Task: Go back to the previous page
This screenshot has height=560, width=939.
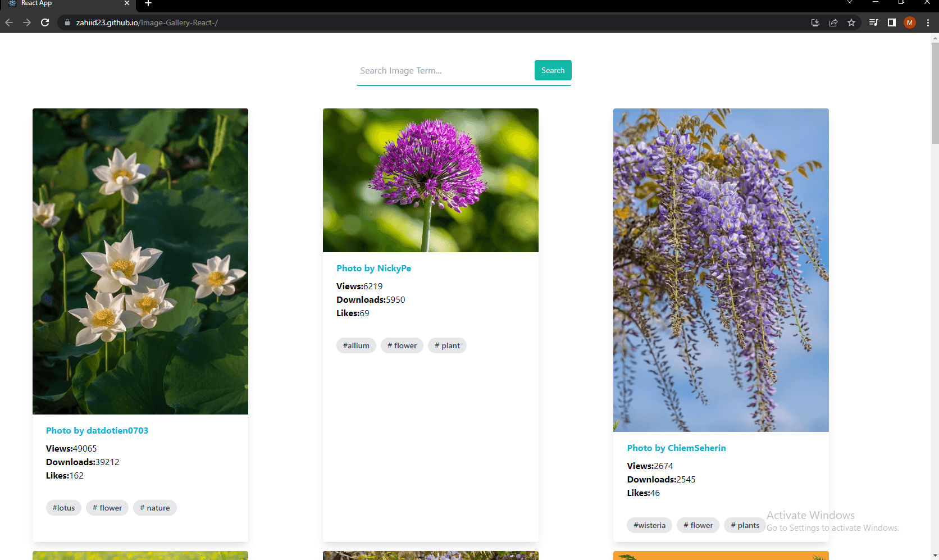Action: click(9, 22)
